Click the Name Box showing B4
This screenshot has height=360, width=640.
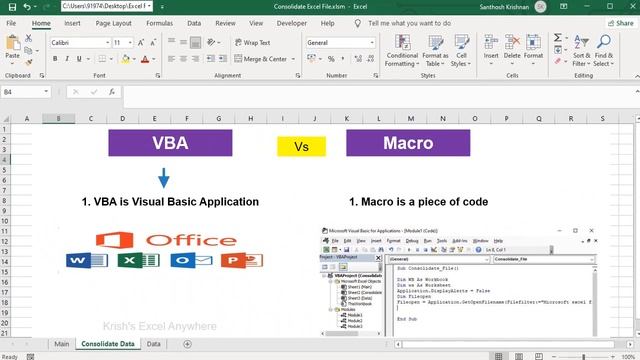(26, 92)
